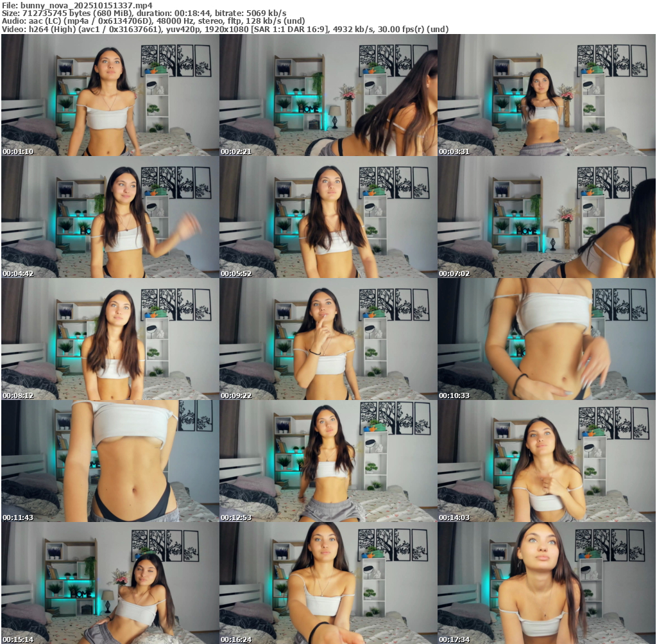Click the frame timestamped 00:04:42

[110, 217]
